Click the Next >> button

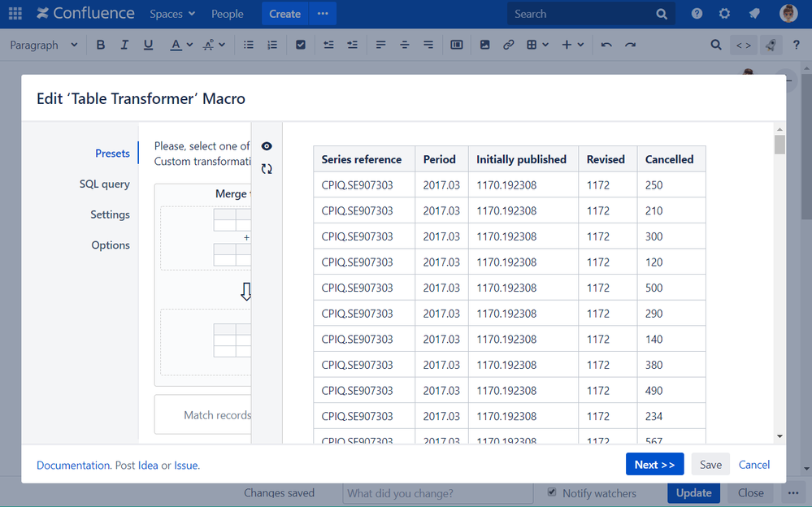(654, 465)
